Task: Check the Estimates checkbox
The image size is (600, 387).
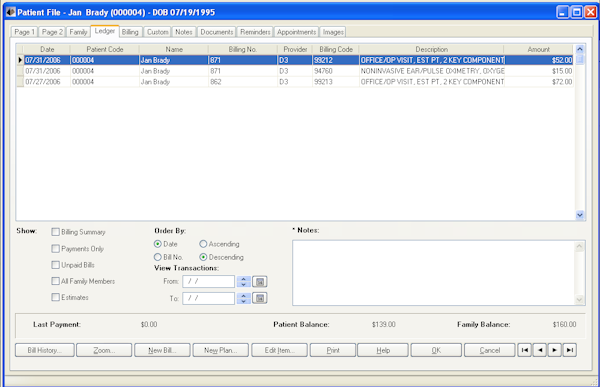Action: (55, 297)
